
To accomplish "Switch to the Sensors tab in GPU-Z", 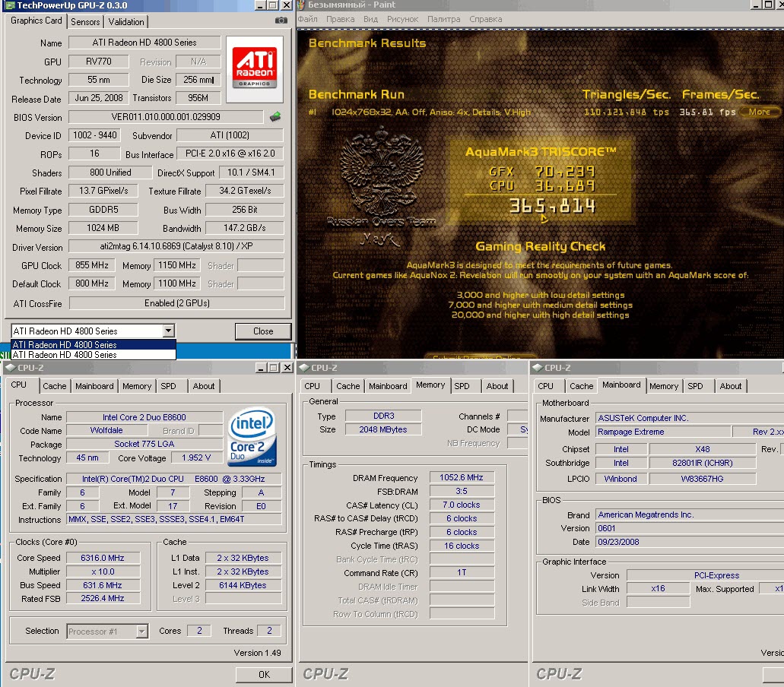I will [x=85, y=22].
